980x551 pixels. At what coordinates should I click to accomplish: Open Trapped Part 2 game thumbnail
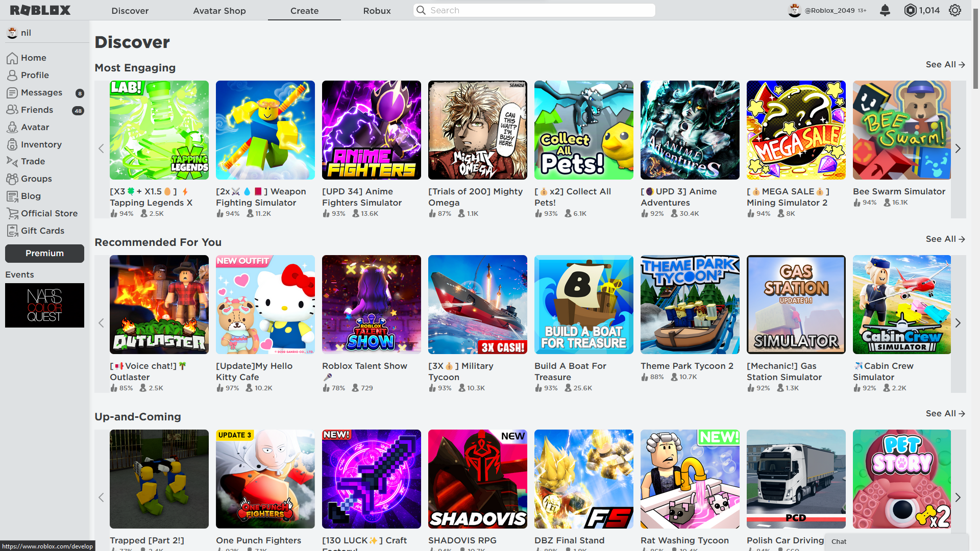pyautogui.click(x=159, y=479)
